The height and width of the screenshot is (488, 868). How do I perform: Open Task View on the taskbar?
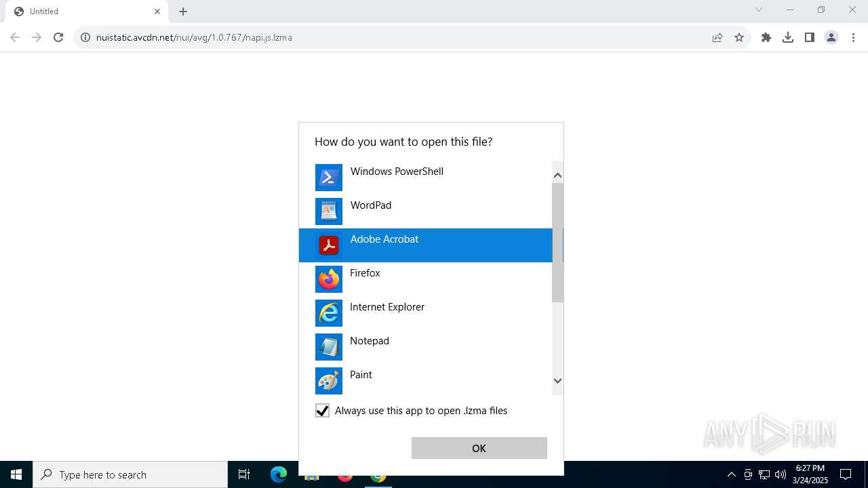(x=244, y=474)
